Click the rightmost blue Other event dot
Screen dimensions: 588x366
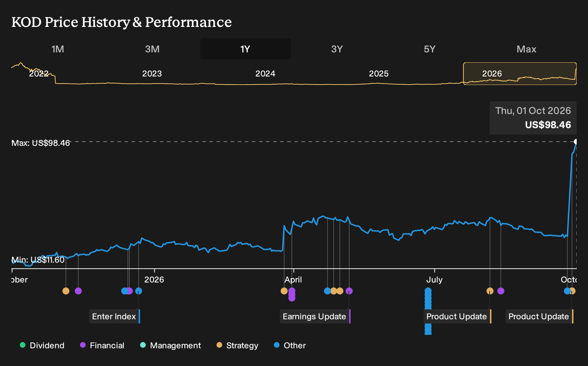[x=567, y=291]
